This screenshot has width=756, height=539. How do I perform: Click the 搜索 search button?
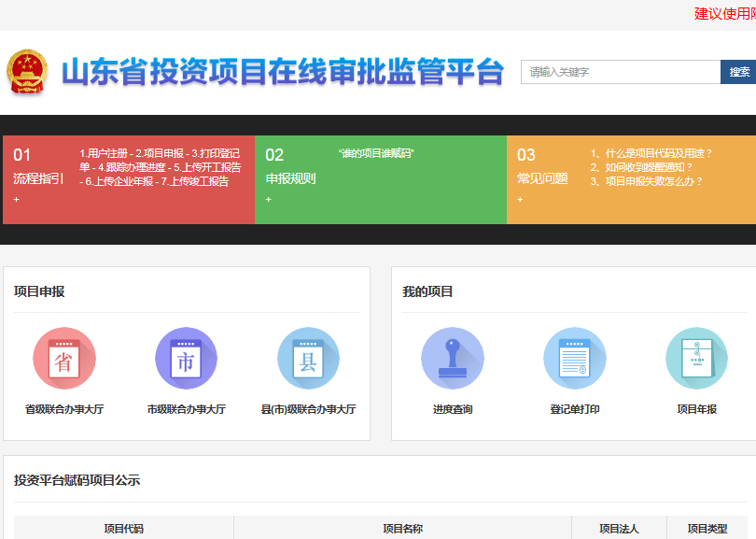coord(738,72)
